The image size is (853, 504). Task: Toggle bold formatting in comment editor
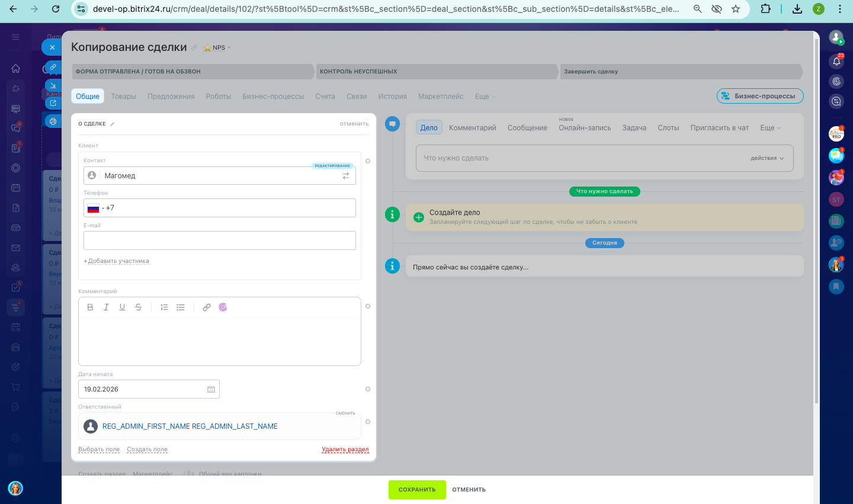point(90,307)
